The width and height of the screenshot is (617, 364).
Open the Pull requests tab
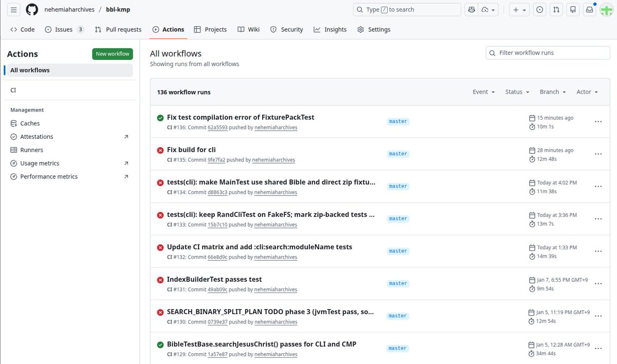tap(118, 30)
